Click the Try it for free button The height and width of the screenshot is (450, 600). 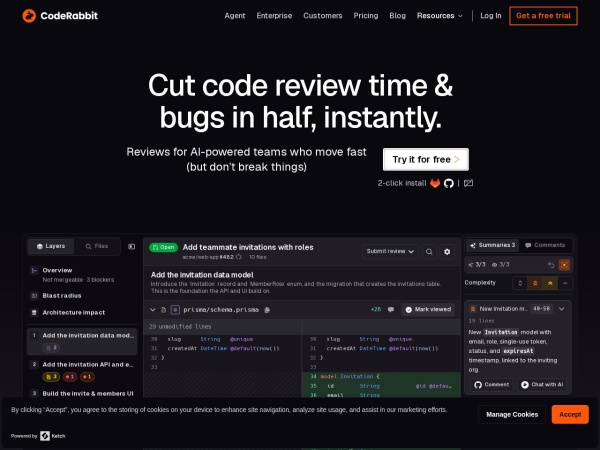[426, 159]
